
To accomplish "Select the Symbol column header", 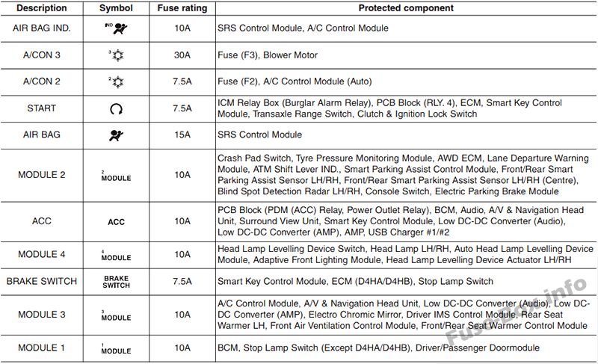I will (x=116, y=8).
